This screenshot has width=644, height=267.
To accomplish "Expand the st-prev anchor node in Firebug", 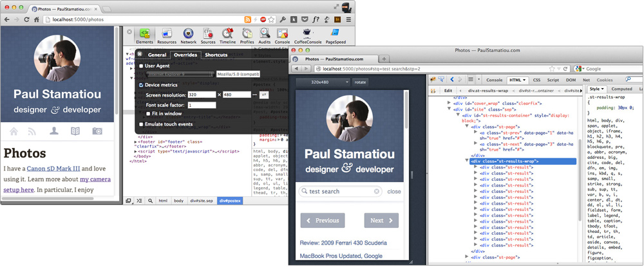I will [476, 133].
